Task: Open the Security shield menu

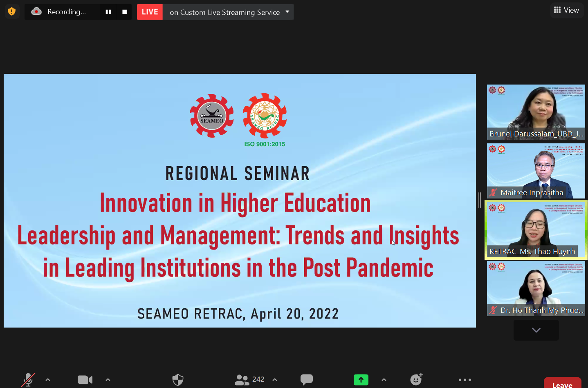Action: [x=178, y=380]
